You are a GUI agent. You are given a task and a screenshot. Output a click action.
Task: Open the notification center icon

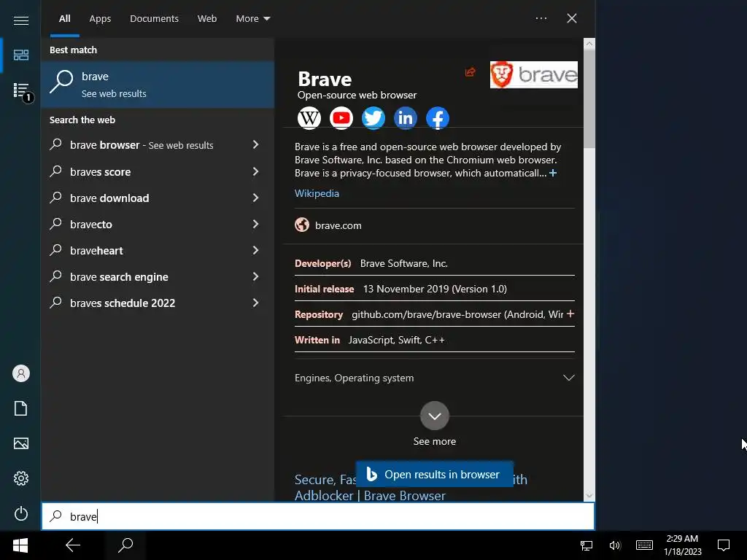tap(724, 545)
